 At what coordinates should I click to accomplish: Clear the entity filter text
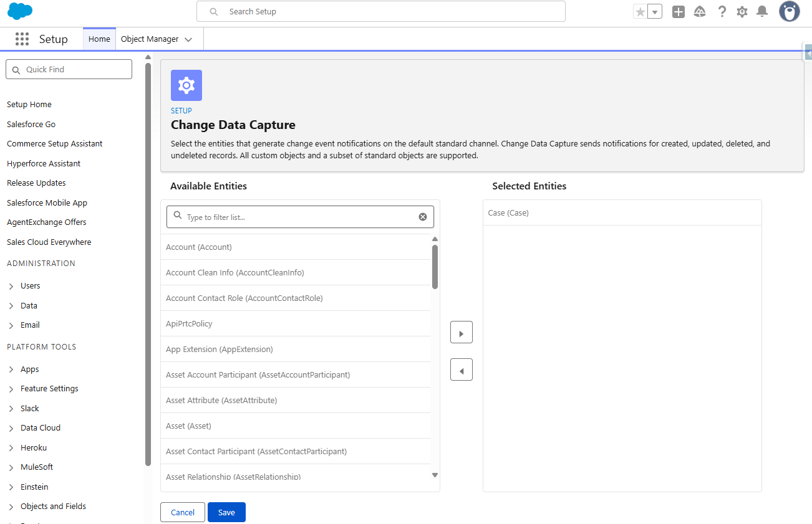coord(423,217)
